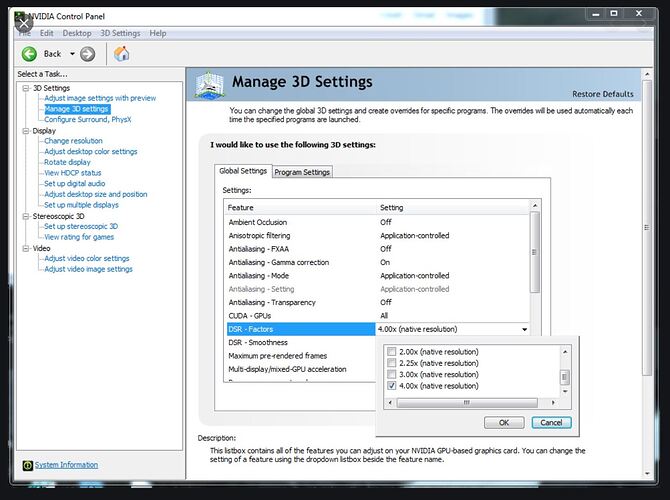Confirm DSR factors with OK button
The height and width of the screenshot is (500, 670).
[504, 423]
